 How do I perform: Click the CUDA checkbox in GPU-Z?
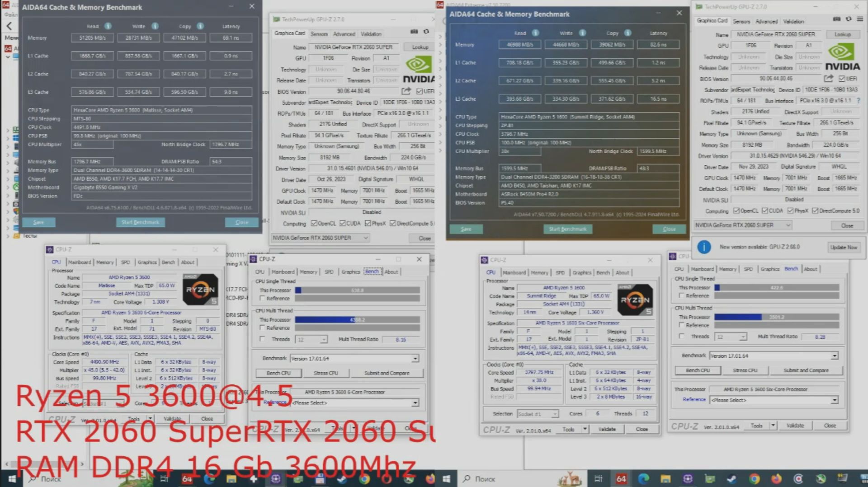click(x=342, y=223)
